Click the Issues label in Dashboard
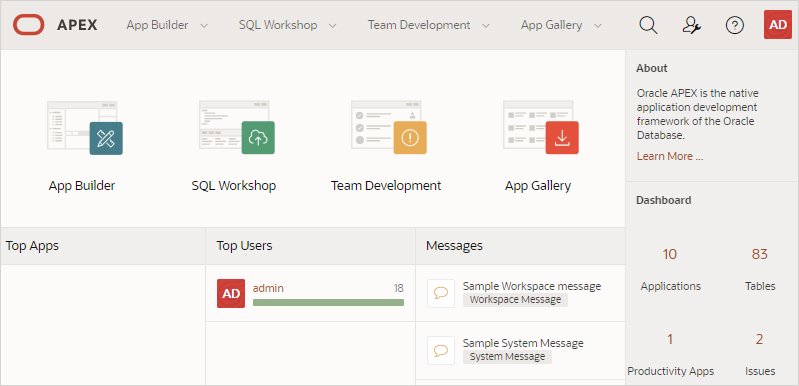 760,371
